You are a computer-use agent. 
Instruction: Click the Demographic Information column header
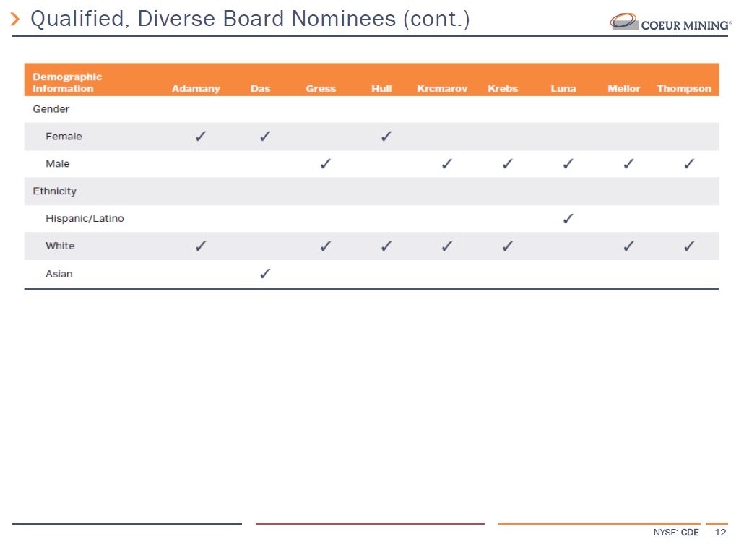(67, 82)
